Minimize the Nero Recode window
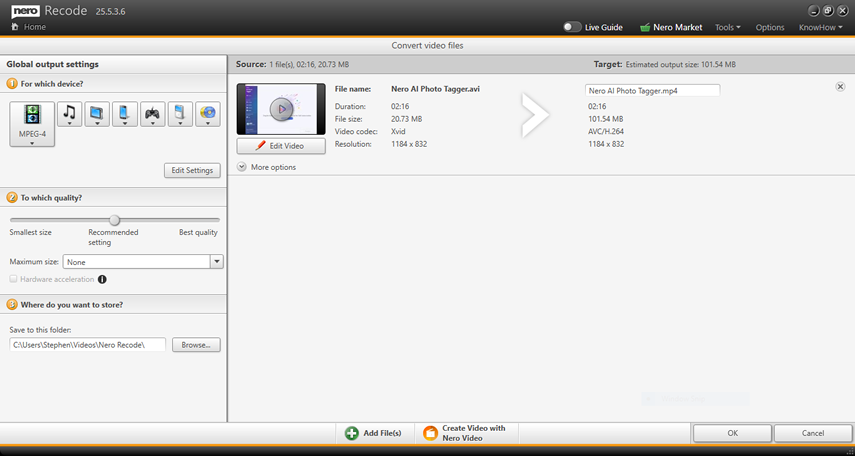The width and height of the screenshot is (855, 456). (x=815, y=10)
